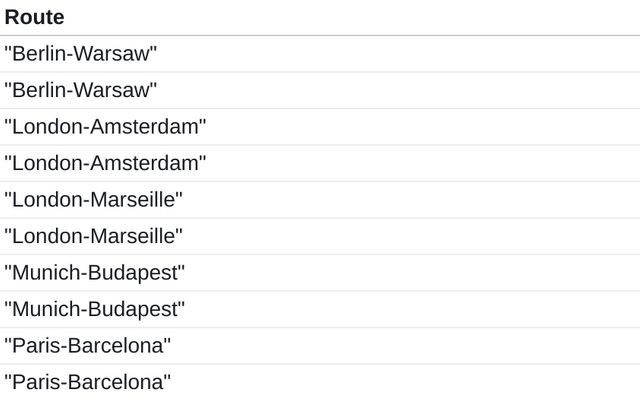Click Munich in the first Munich-Budapest entry

41,273
